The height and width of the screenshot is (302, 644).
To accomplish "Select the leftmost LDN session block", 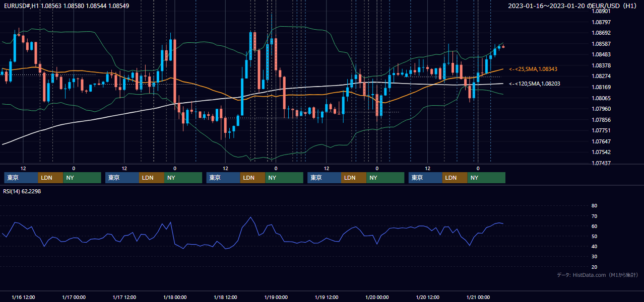I will tap(51, 178).
